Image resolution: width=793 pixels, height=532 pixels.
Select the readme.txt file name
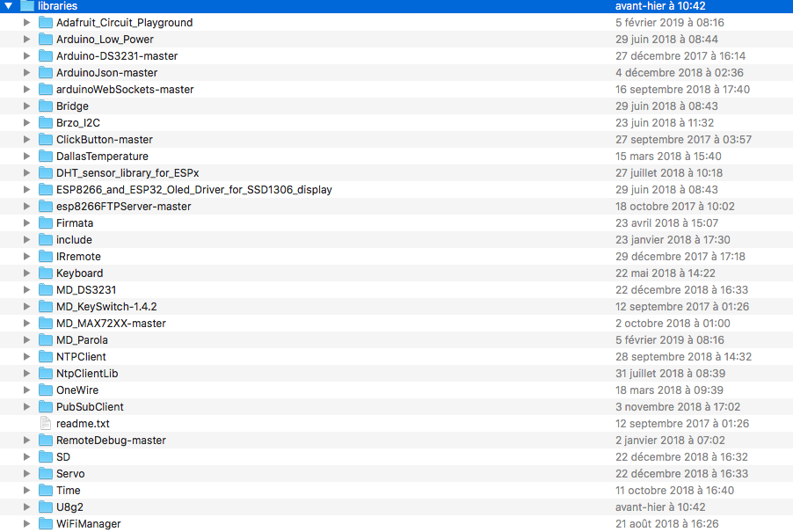(83, 423)
